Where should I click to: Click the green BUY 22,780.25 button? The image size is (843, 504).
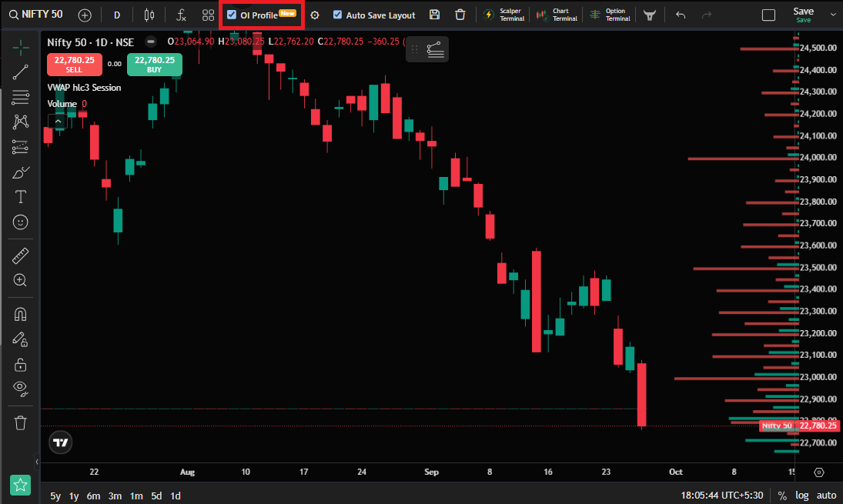(154, 65)
